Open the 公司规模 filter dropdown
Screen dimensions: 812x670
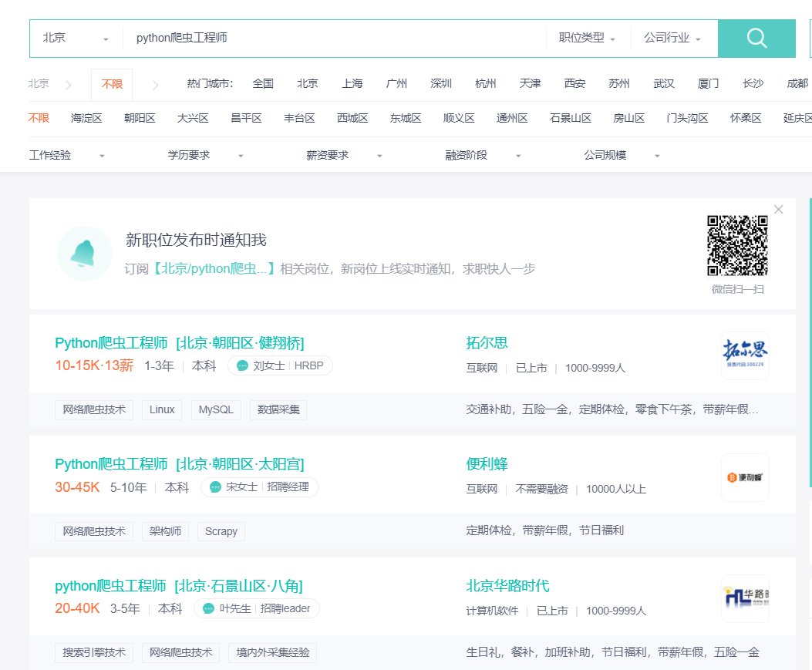pyautogui.click(x=622, y=155)
